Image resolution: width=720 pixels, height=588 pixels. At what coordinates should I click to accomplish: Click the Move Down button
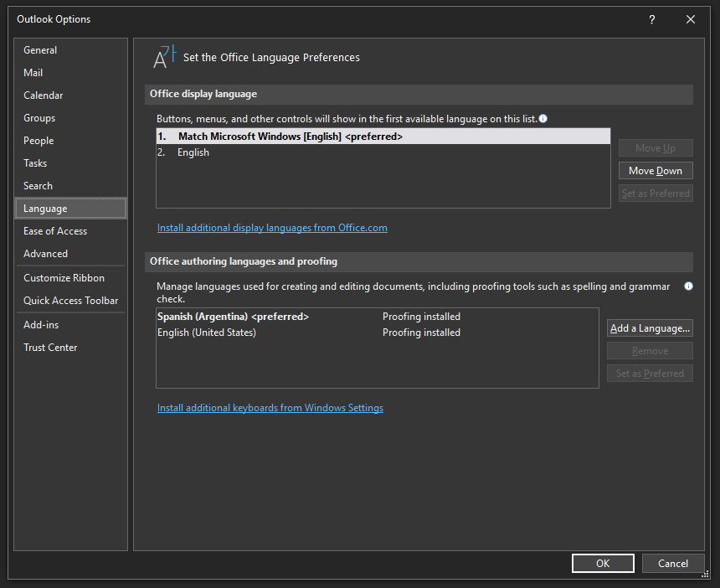[656, 170]
